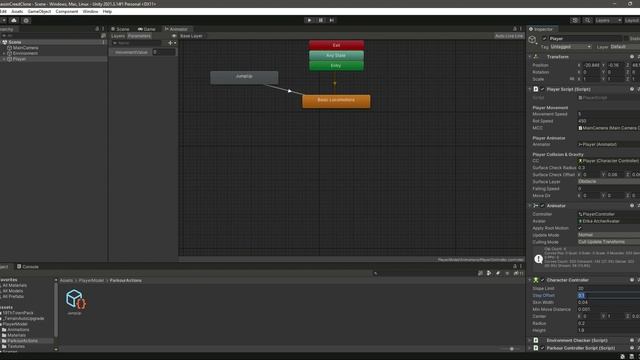Open the Surface Layer dropdown
This screenshot has width=640, height=360.
(x=609, y=182)
